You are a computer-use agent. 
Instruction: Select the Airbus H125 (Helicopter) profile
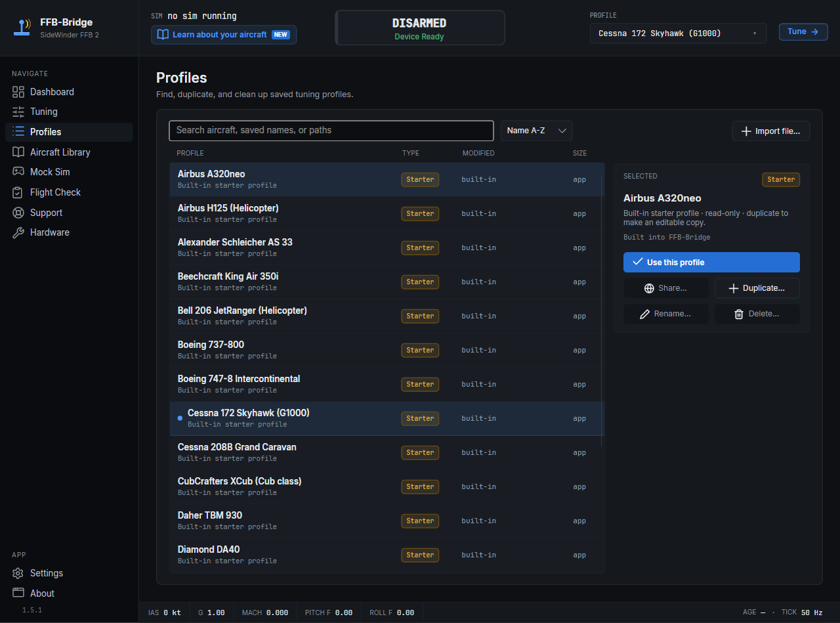(x=387, y=213)
